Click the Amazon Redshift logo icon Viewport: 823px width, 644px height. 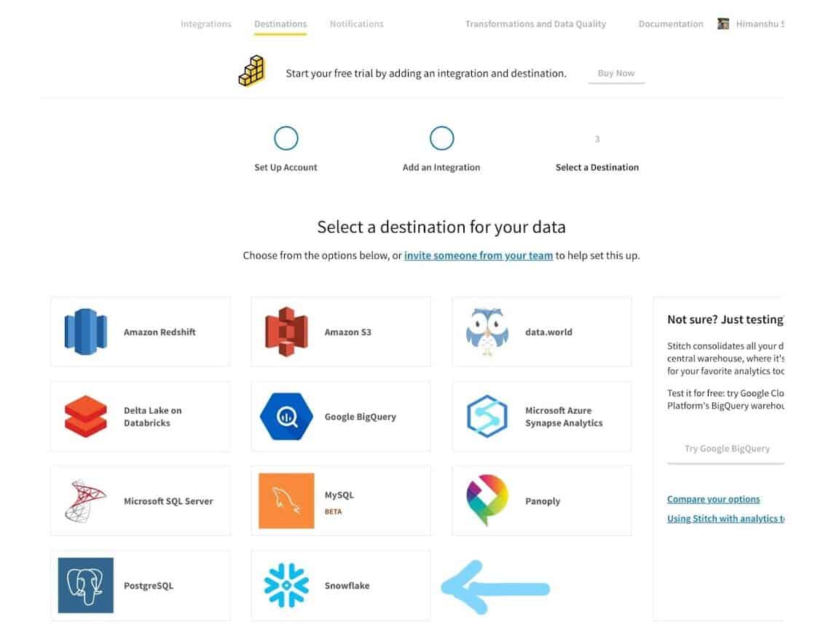click(85, 331)
